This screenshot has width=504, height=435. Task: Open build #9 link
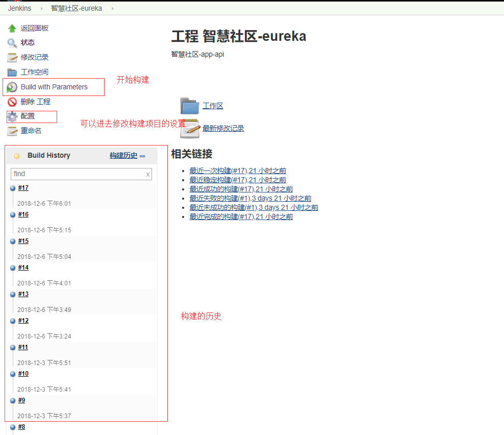(x=21, y=400)
